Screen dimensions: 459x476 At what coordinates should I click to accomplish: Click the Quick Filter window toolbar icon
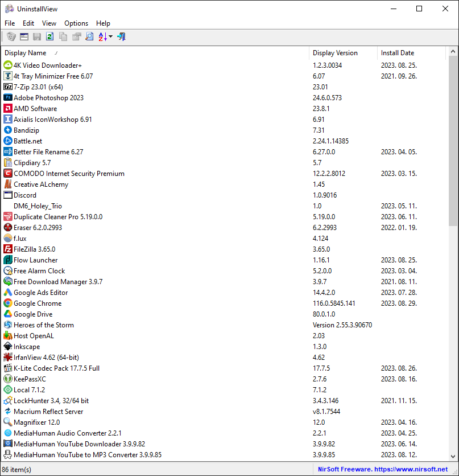coord(24,37)
